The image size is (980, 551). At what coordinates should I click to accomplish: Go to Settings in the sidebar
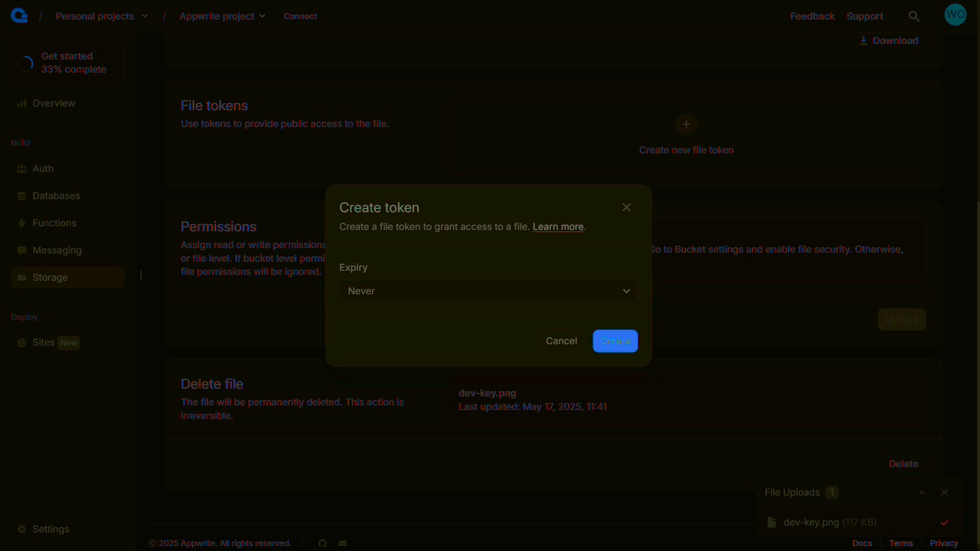tap(51, 529)
